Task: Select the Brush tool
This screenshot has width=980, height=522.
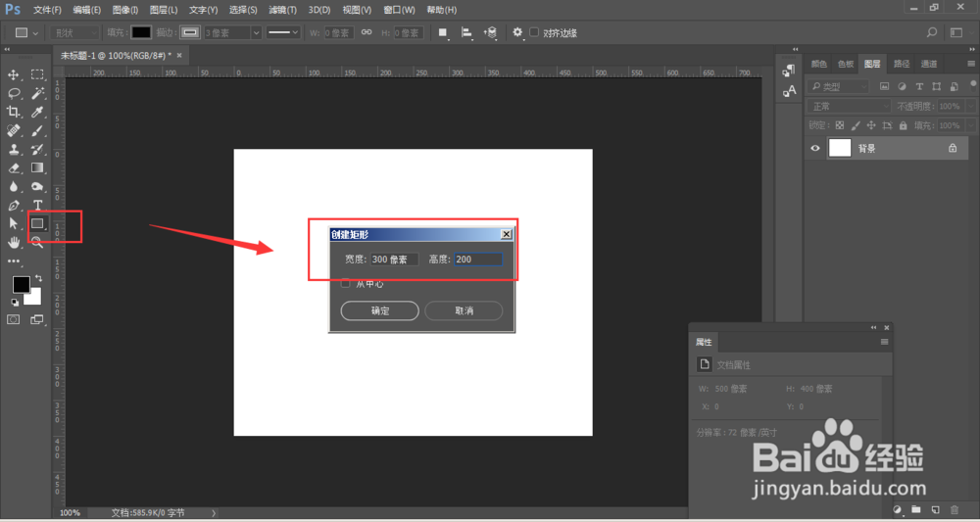Action: (x=37, y=131)
